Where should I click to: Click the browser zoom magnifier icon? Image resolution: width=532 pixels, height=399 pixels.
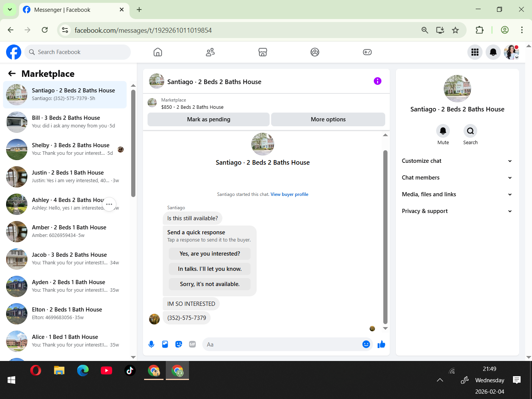(425, 30)
